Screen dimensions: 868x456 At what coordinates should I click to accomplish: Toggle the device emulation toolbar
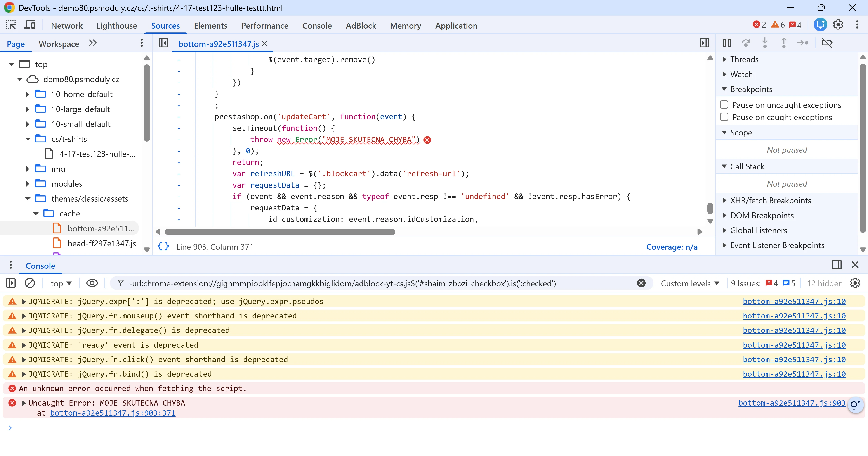(x=30, y=25)
